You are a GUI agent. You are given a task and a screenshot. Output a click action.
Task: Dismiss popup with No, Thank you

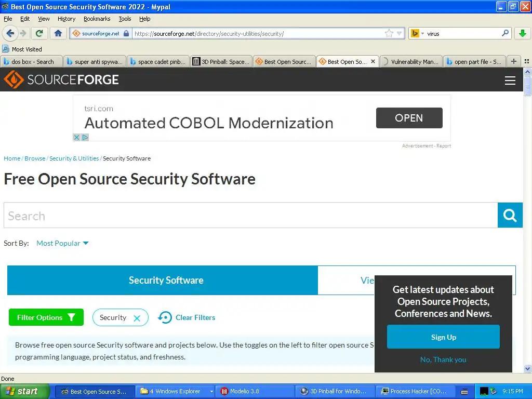point(443,360)
